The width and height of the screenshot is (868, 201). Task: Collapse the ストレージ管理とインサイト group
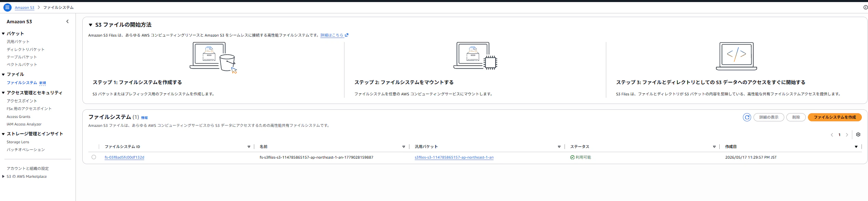pyautogui.click(x=3, y=134)
